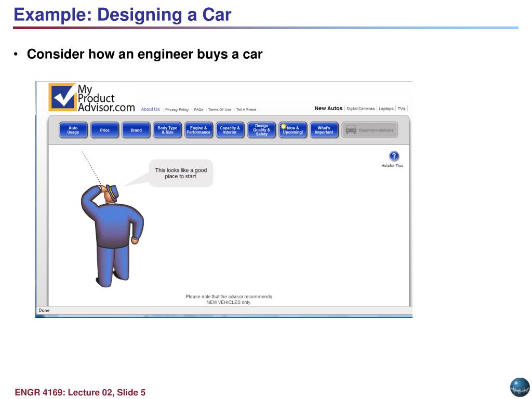Open the Price tab
The image size is (532, 399).
(105, 130)
